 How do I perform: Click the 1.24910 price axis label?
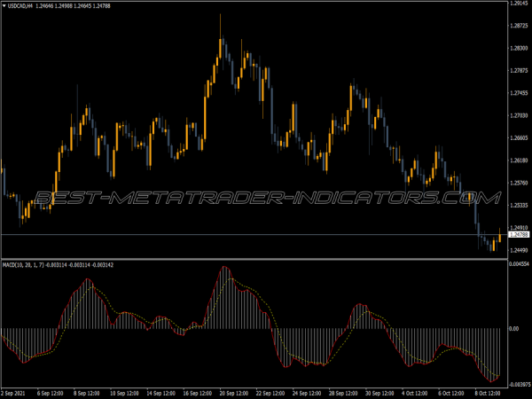pos(519,228)
